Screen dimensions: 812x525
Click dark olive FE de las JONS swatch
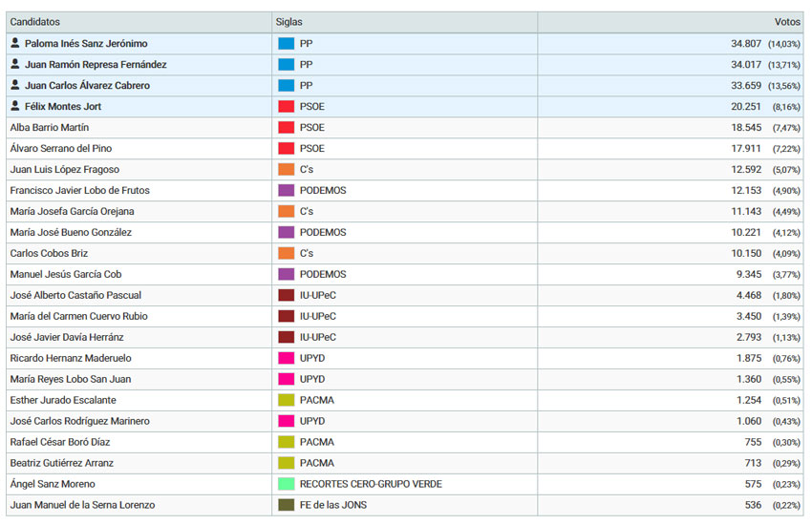286,506
